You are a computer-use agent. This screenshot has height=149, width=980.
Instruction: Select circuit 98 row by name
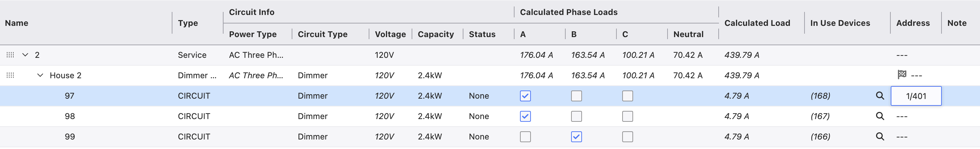pyautogui.click(x=70, y=116)
